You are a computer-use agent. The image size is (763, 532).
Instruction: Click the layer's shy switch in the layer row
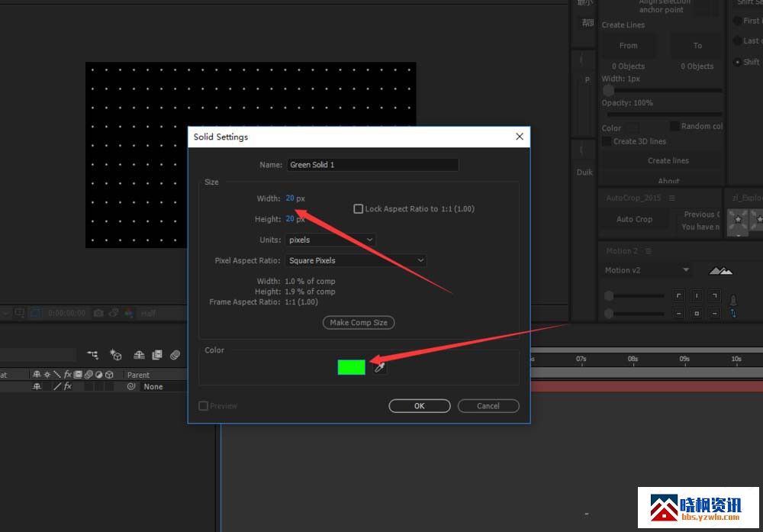(x=37, y=386)
